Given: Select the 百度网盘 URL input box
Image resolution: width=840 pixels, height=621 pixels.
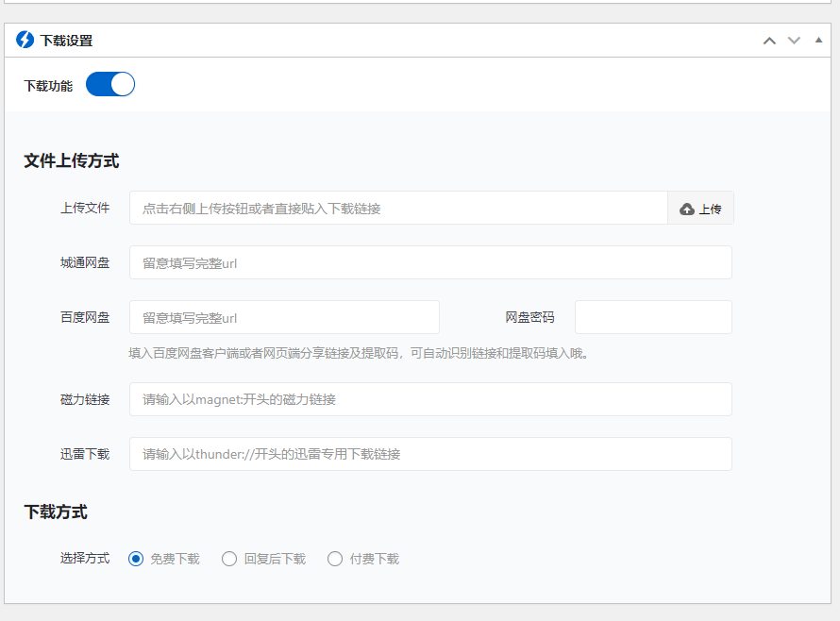Looking at the screenshot, I should point(284,318).
